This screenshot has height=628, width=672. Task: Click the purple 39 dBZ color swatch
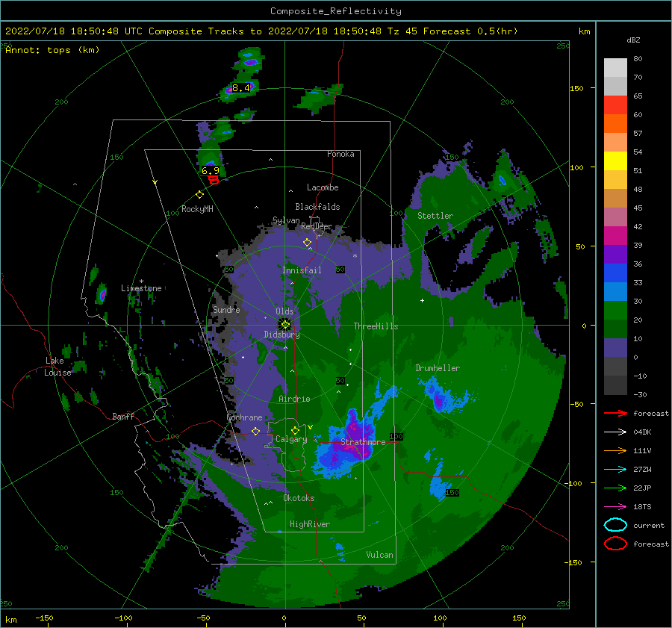click(x=615, y=255)
